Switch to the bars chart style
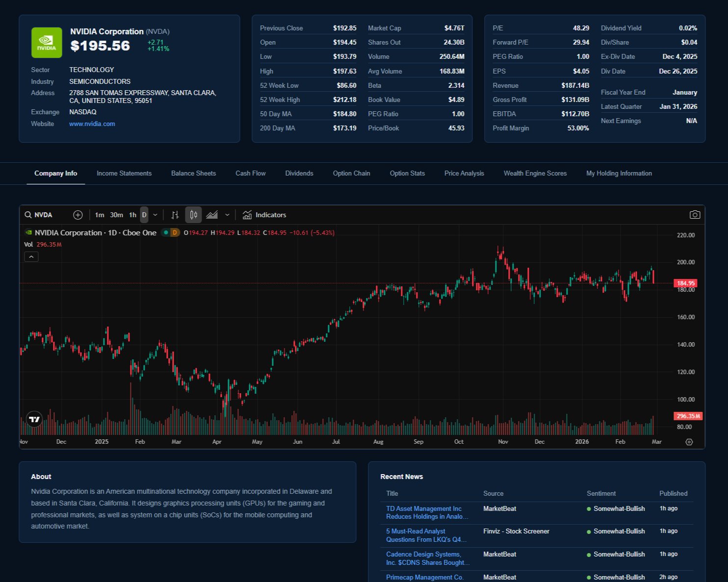 point(175,215)
